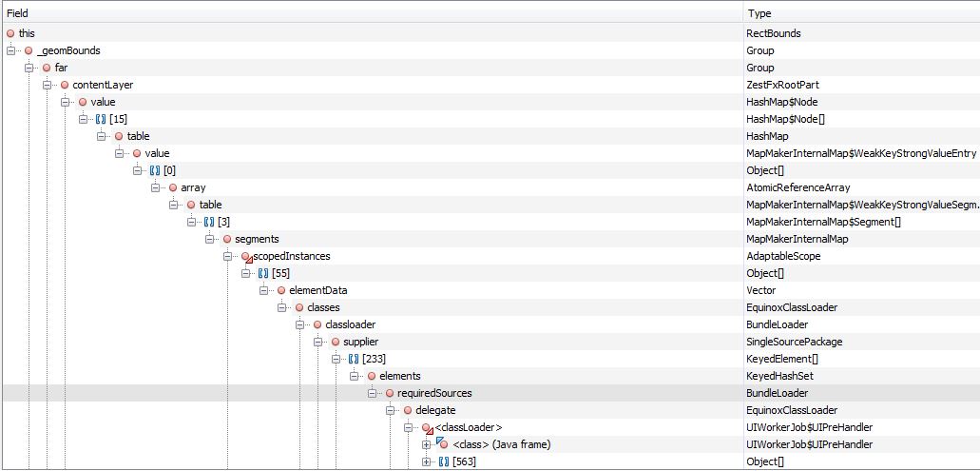This screenshot has height=471, width=980.
Task: Select the 'elementData' row label
Action: tap(318, 290)
